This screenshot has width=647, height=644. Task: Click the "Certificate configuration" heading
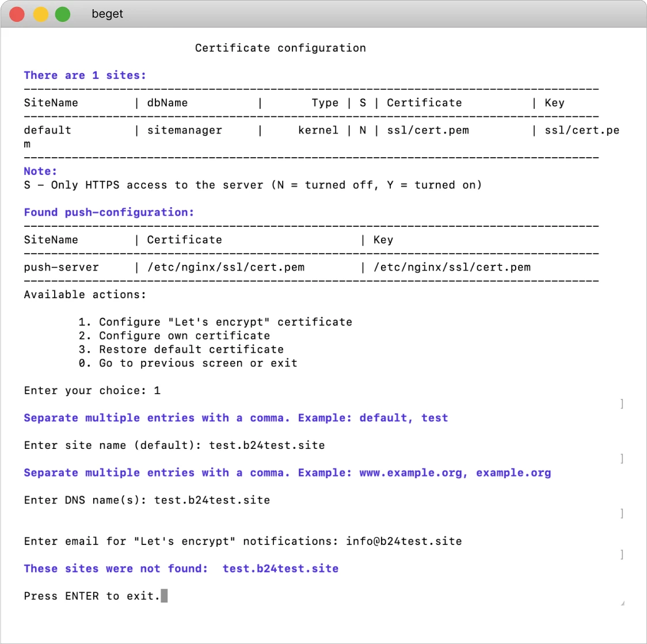click(x=280, y=48)
